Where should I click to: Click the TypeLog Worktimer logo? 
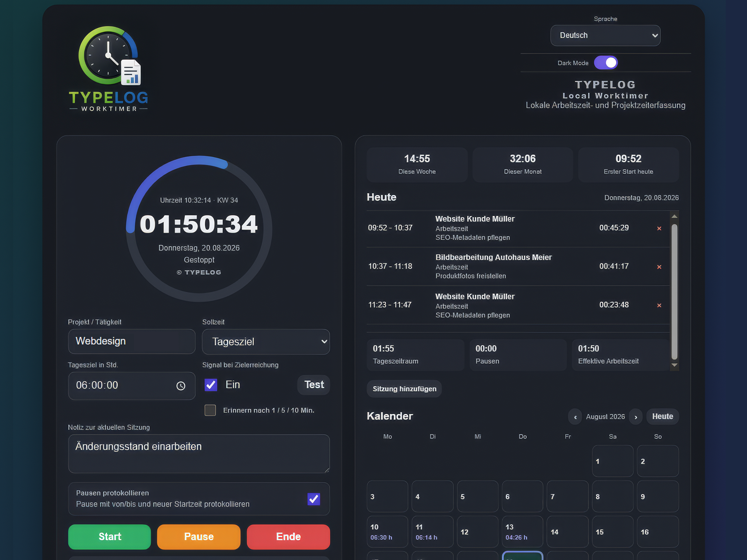(109, 69)
